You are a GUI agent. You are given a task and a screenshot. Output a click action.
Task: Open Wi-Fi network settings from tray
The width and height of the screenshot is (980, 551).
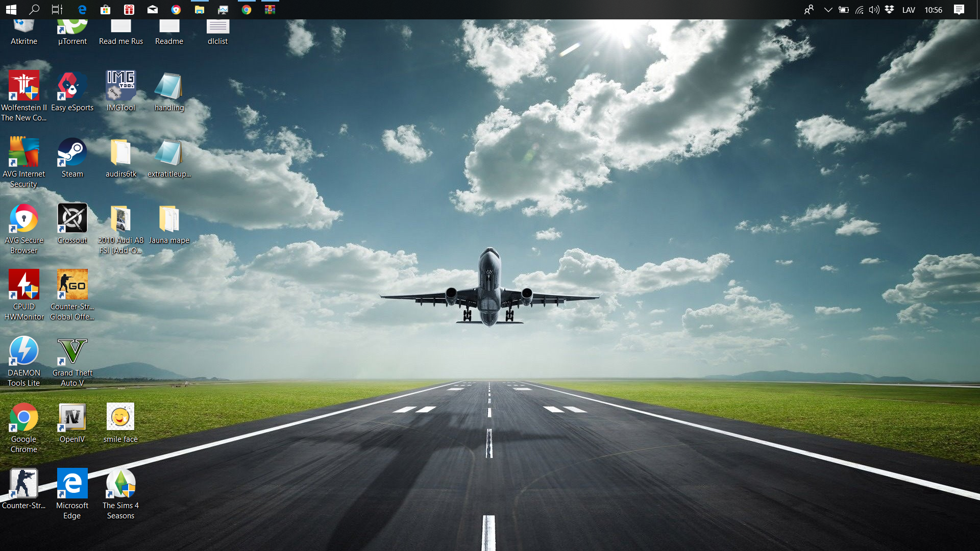point(860,10)
